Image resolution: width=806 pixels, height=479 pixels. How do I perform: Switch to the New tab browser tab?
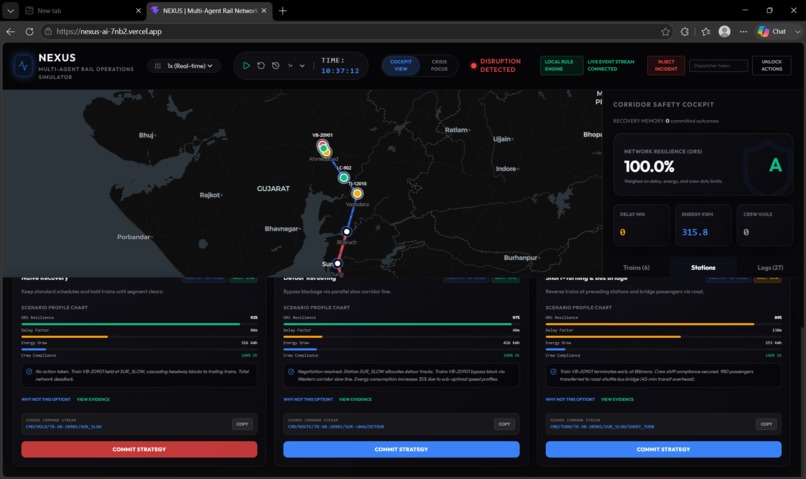coord(82,10)
